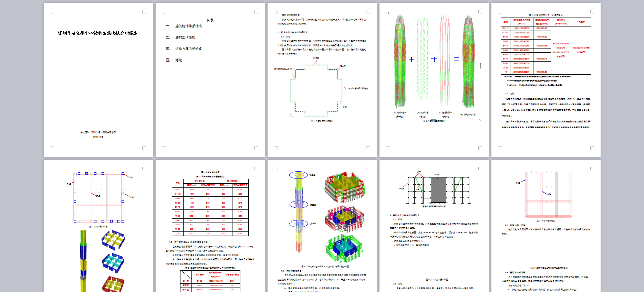
Task: Select the red and yellow 3D wall grid model
Action: [113, 284]
